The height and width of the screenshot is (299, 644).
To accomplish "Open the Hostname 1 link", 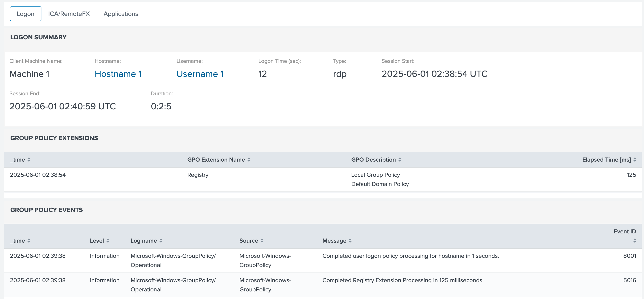I will pyautogui.click(x=118, y=74).
